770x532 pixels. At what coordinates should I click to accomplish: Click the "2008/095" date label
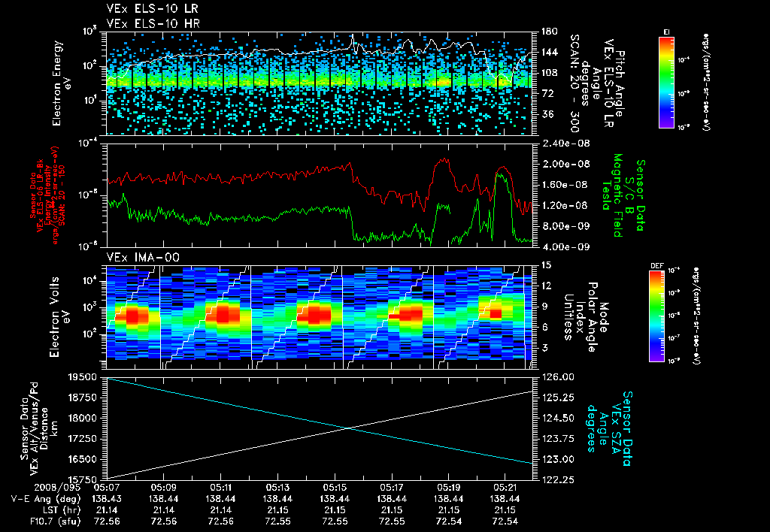tap(57, 488)
